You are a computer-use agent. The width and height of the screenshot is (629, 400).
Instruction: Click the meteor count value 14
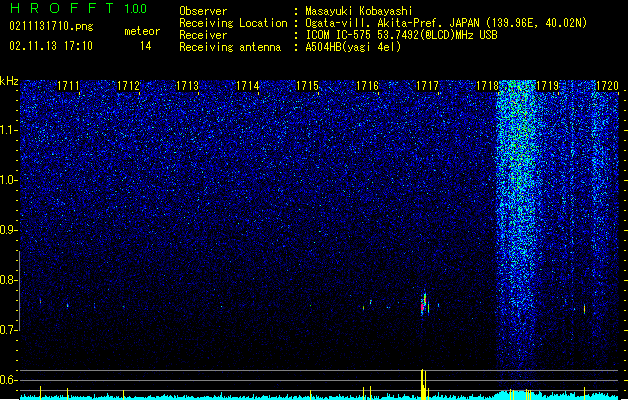pyautogui.click(x=146, y=46)
